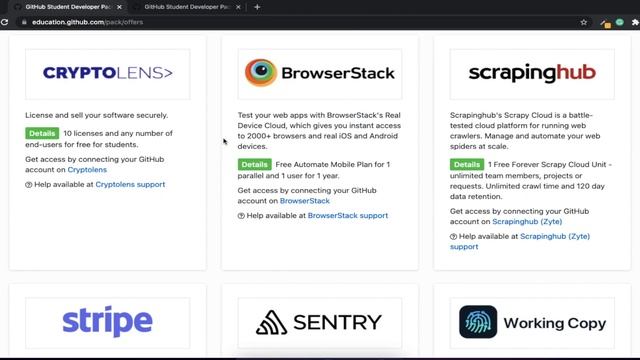The width and height of the screenshot is (640, 360).
Task: Open a new browser tab
Action: click(257, 7)
